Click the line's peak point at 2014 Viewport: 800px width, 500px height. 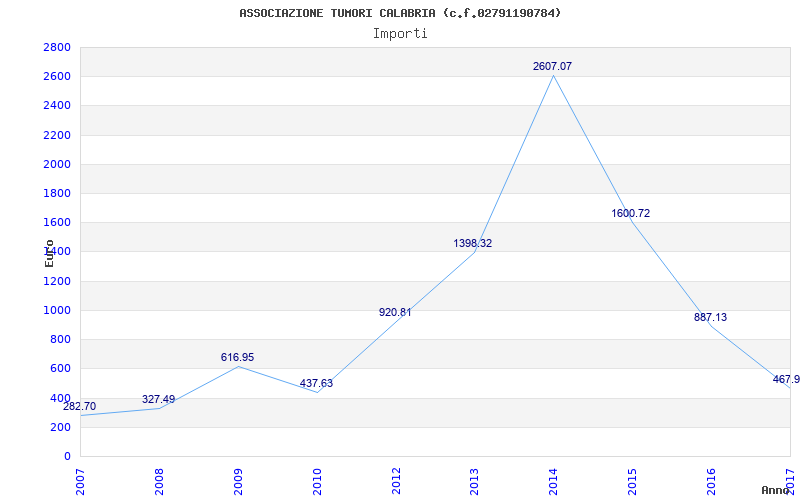click(554, 76)
